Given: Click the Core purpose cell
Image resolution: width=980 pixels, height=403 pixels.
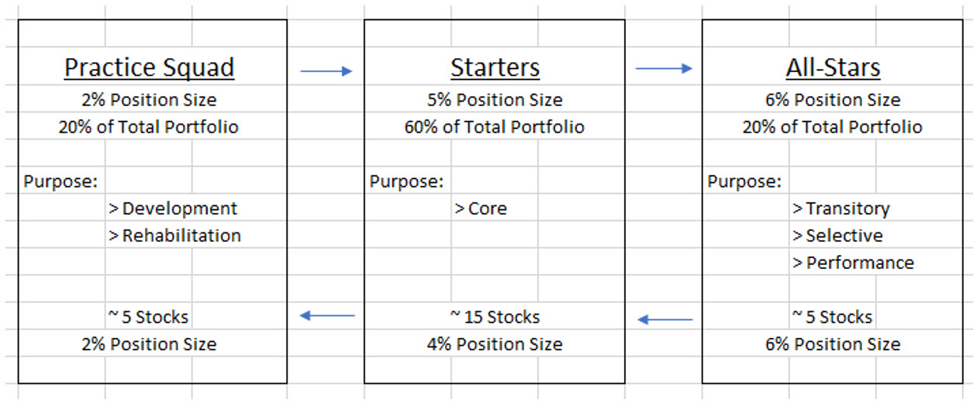Looking at the screenshot, I should pos(481,208).
